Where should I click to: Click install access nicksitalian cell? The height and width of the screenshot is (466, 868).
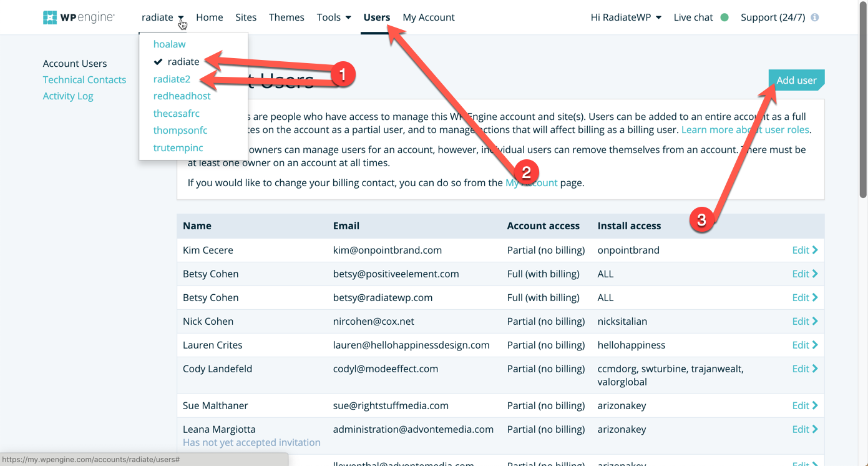click(622, 321)
